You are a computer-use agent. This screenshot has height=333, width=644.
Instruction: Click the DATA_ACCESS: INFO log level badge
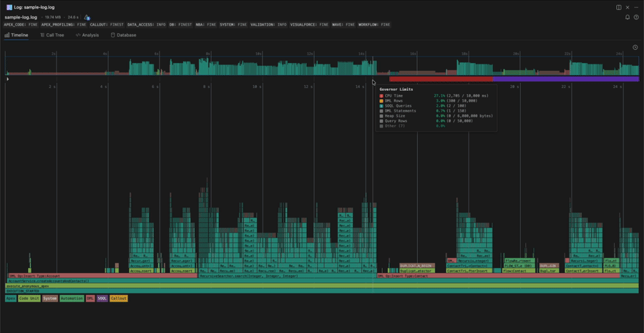(146, 24)
